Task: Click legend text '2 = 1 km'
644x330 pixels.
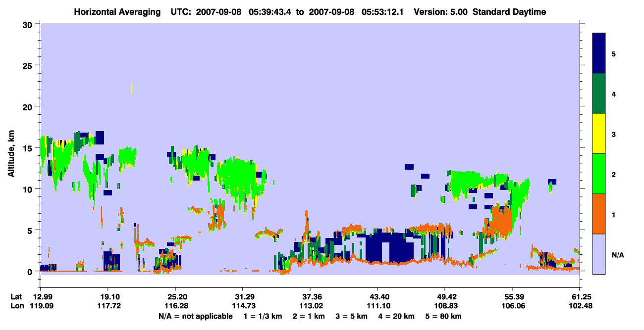Action: pyautogui.click(x=310, y=316)
